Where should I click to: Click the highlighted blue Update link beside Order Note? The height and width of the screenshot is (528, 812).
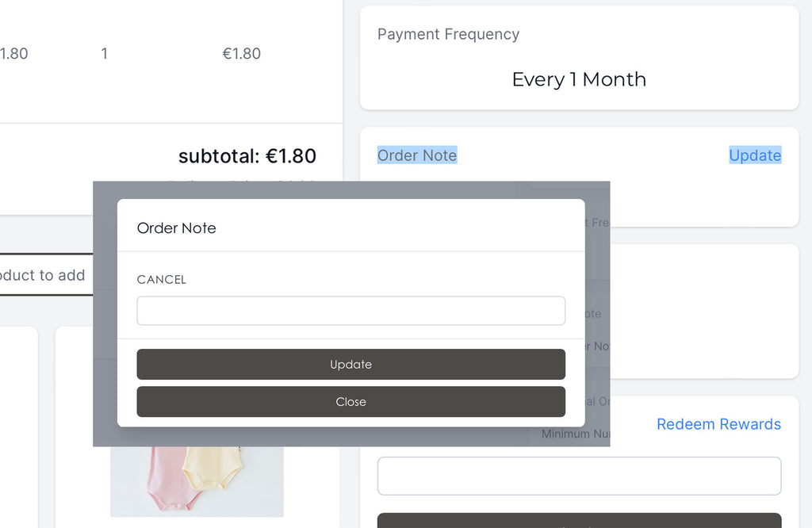[755, 155]
